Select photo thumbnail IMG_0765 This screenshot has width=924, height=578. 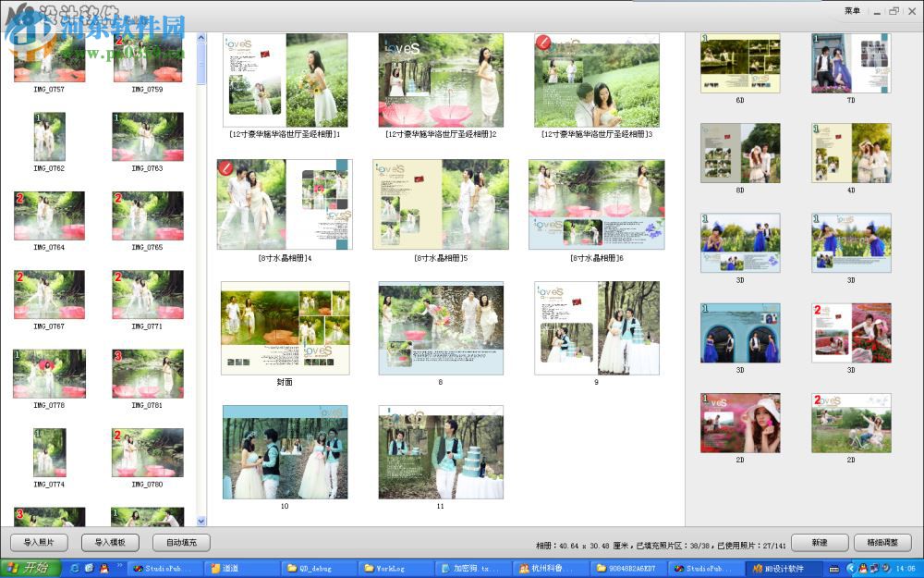147,215
